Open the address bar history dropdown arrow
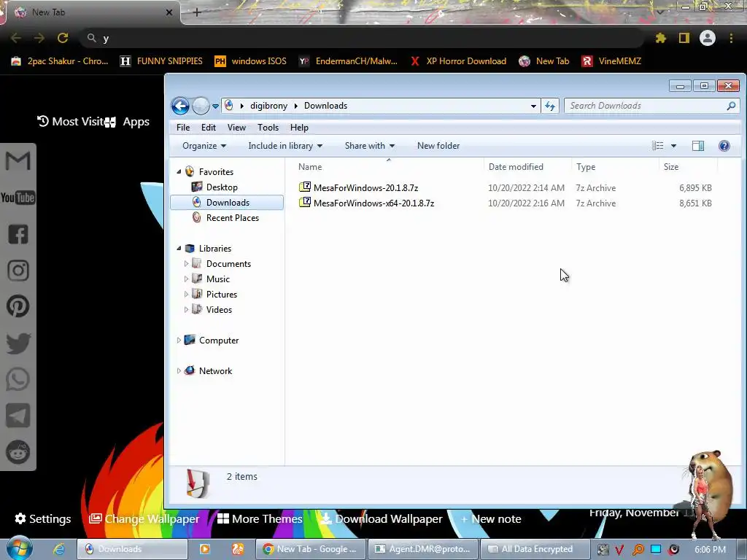This screenshot has width=747, height=560. pos(533,106)
